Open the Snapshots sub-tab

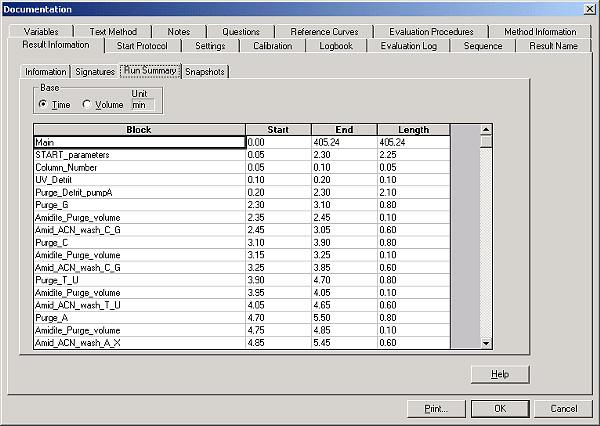205,72
